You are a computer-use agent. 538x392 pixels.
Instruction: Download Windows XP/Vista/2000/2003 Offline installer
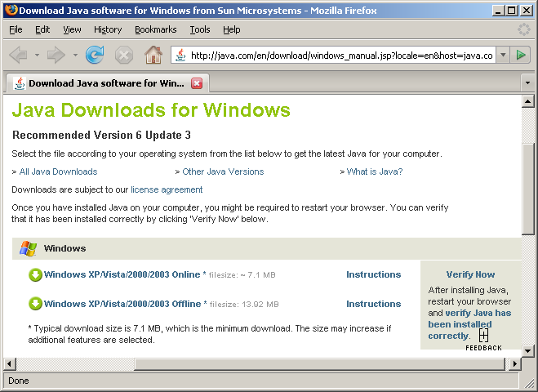pos(122,304)
